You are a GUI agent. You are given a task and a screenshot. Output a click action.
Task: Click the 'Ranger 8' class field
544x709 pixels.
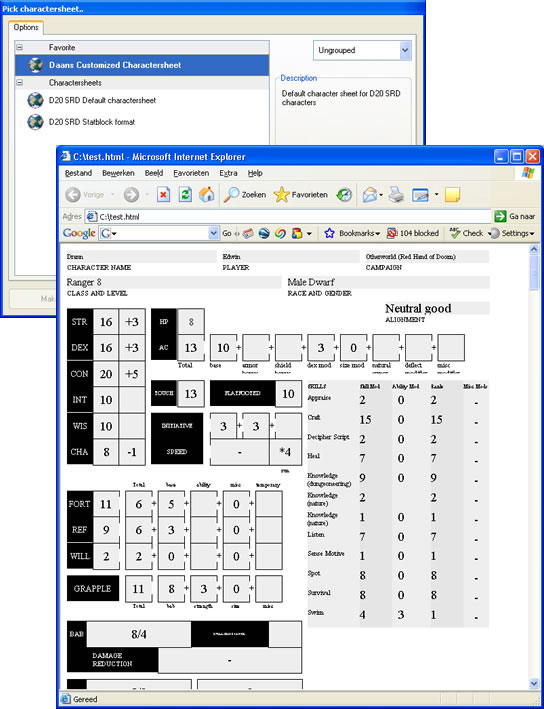click(174, 282)
